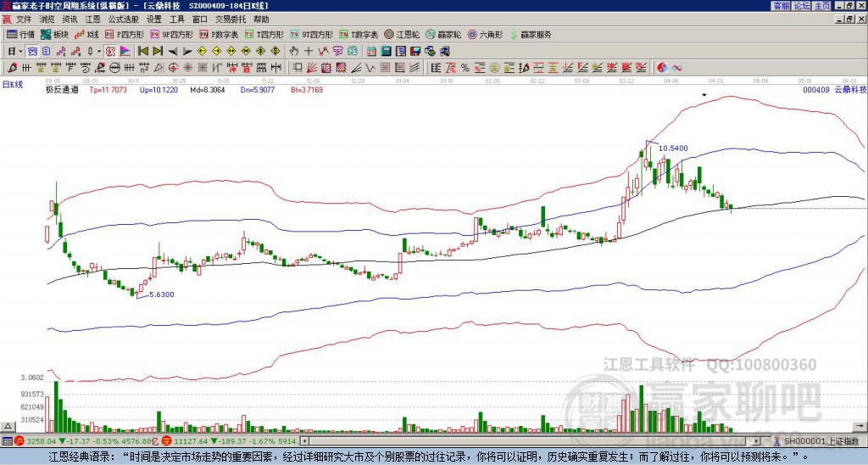The height and width of the screenshot is (465, 868).
Task: Click the Bt=3.7169 channel value
Action: point(306,89)
